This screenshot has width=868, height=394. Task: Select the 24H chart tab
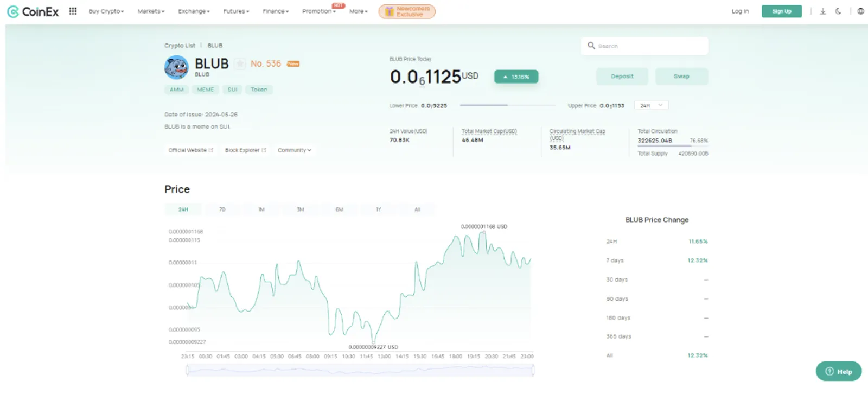tap(183, 209)
